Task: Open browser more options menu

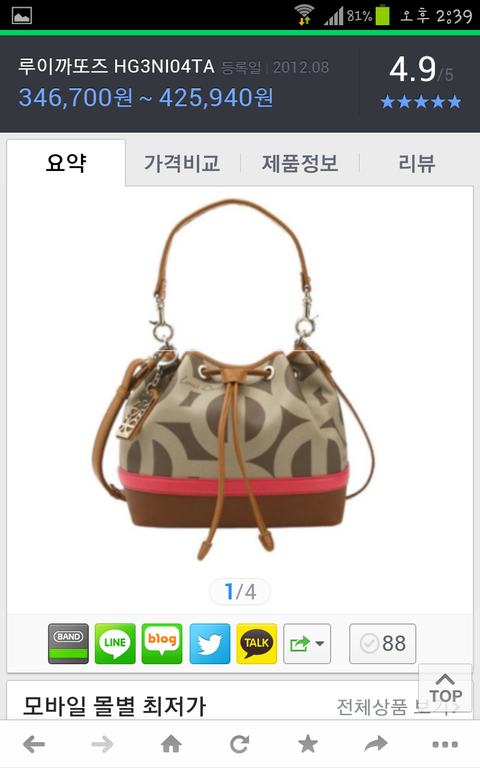Action: (445, 744)
